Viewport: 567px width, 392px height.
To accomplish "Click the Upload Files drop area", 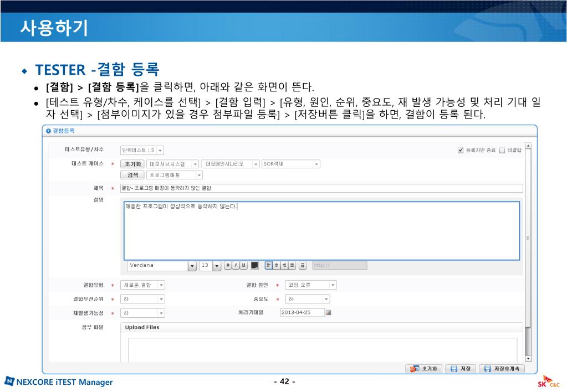I will pyautogui.click(x=323, y=350).
